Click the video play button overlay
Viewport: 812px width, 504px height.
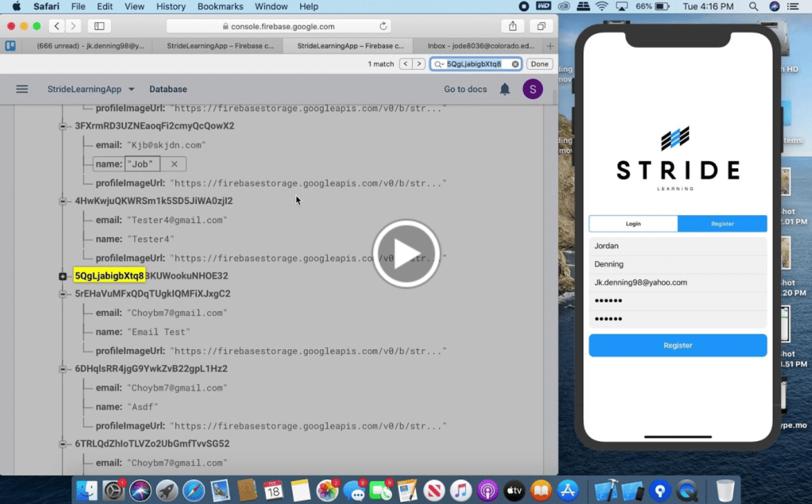point(406,254)
